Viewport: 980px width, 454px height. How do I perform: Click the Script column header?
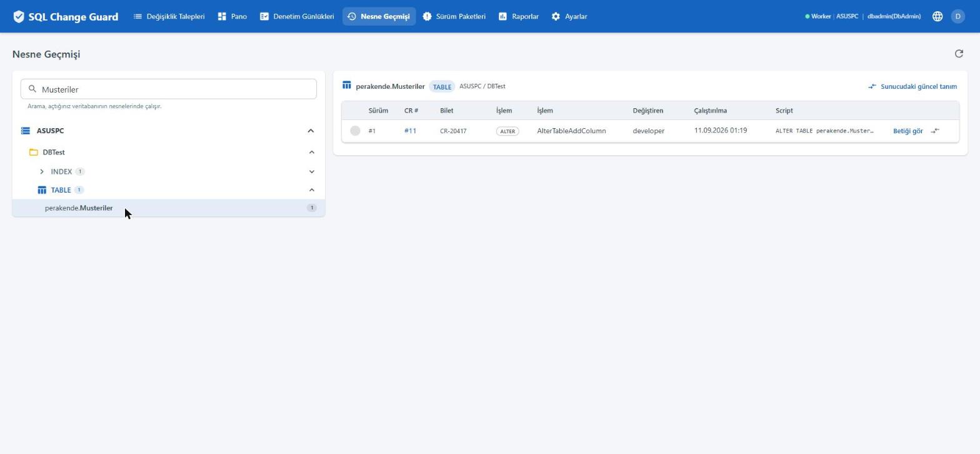click(x=784, y=111)
